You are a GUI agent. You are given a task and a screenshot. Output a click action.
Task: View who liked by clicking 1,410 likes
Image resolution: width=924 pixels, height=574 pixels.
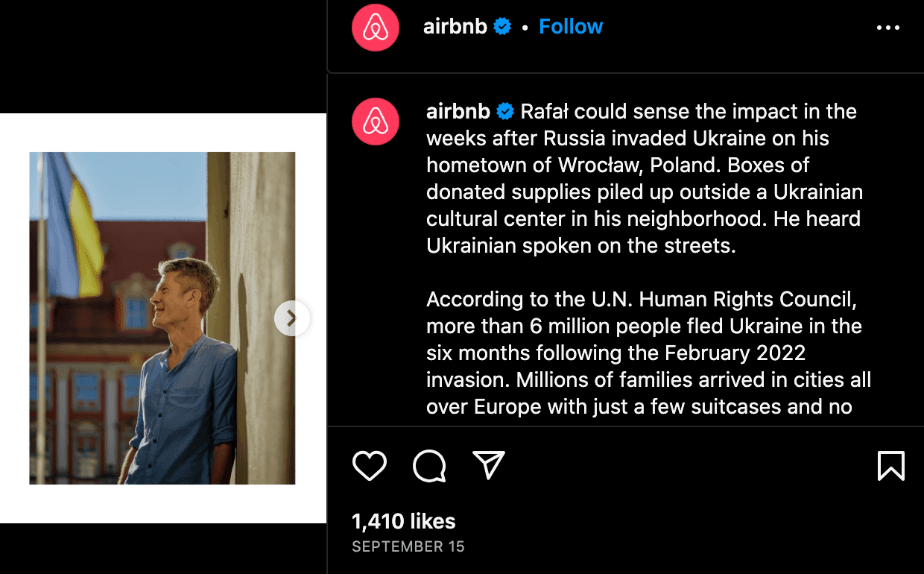pyautogui.click(x=402, y=521)
